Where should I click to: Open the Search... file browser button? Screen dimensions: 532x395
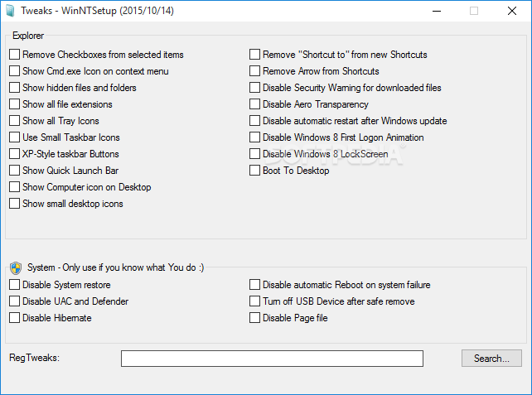click(x=491, y=359)
